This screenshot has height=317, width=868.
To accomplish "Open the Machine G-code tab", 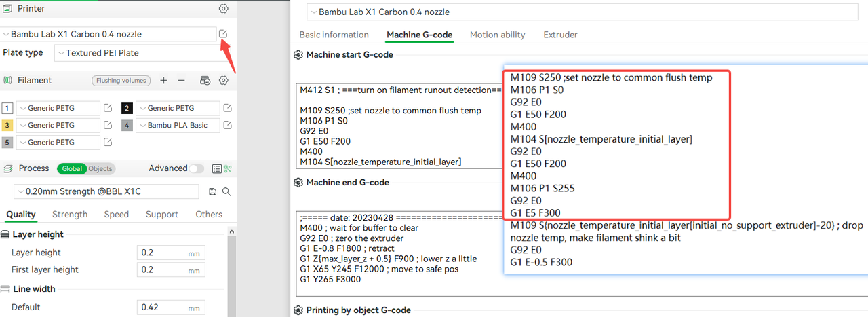I will 419,35.
